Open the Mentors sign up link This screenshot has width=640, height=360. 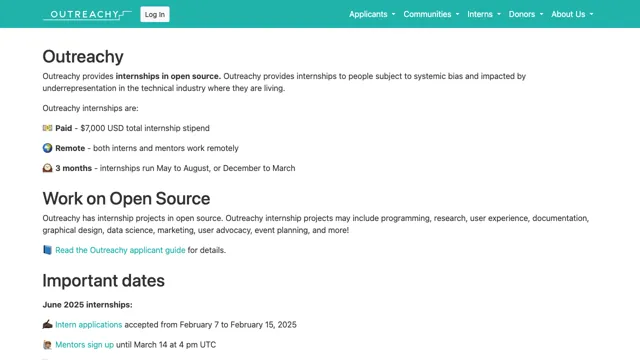coord(84,345)
